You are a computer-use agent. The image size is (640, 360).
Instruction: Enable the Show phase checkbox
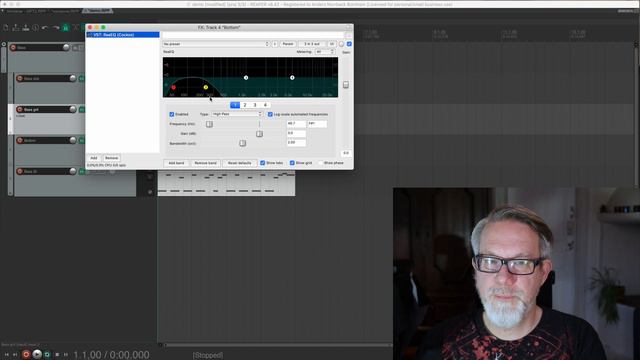point(320,163)
